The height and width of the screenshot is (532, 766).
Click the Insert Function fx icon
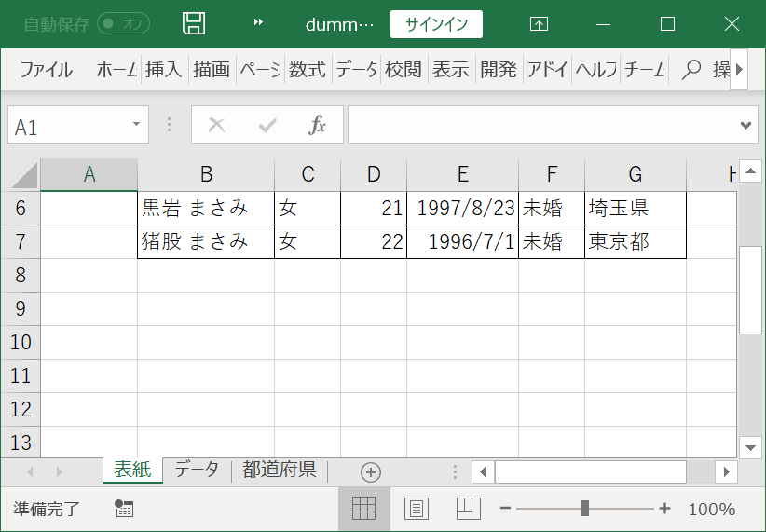point(317,125)
